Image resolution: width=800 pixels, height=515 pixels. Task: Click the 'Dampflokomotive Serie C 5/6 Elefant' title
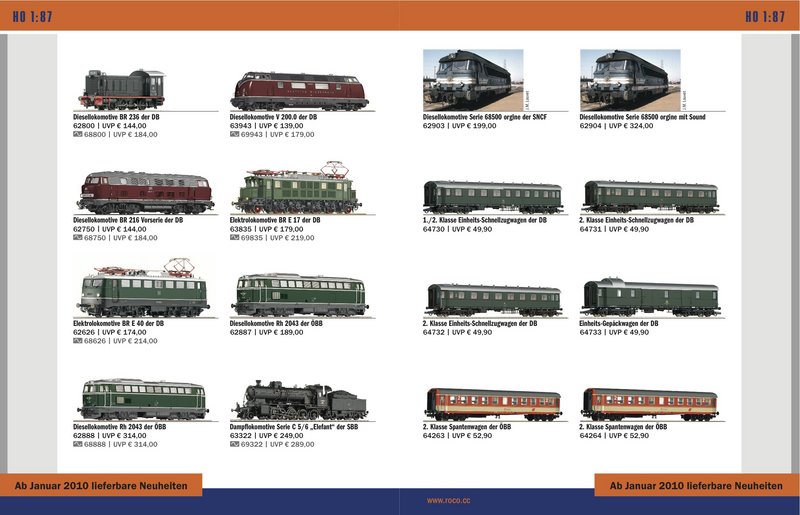click(x=294, y=427)
